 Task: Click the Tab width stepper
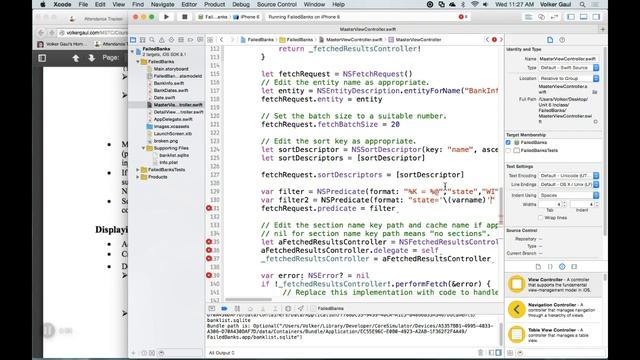[565, 204]
